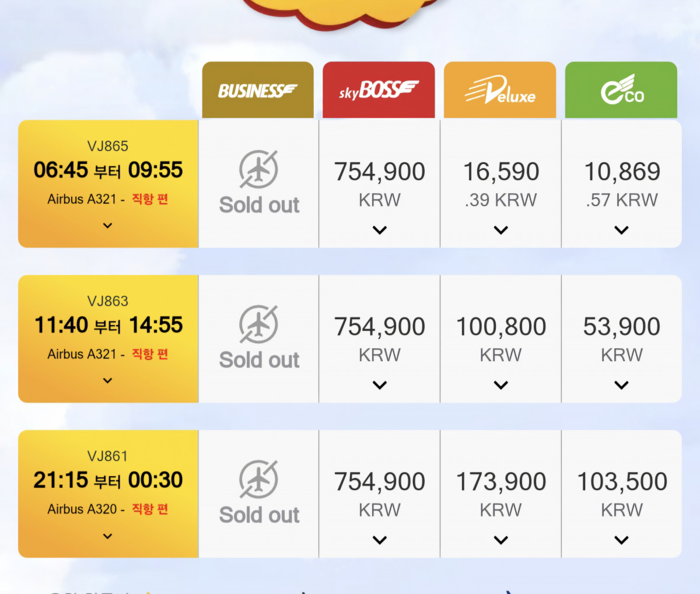
Task: Select the SkyBoss fare class header
Action: pos(379,90)
